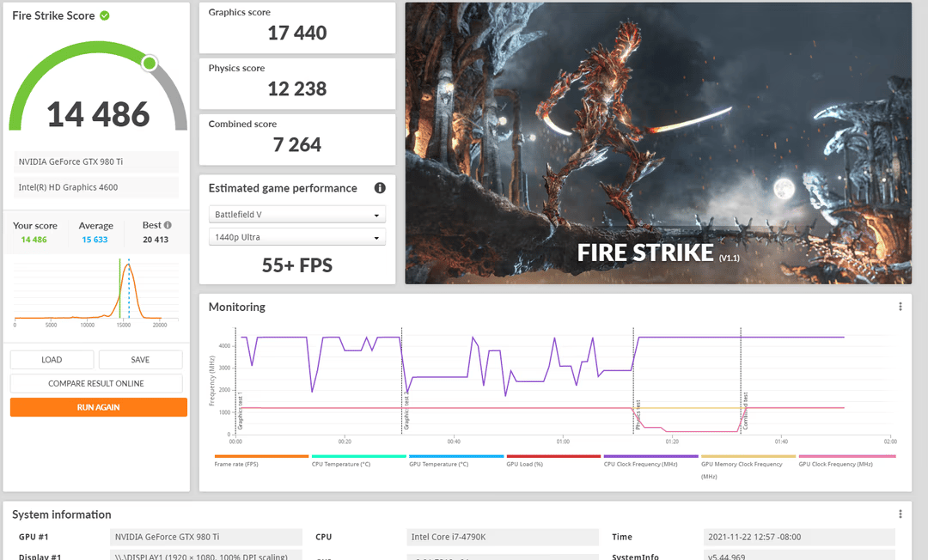Click the green knob on the score gauge
The width and height of the screenshot is (928, 560).
coord(150,63)
